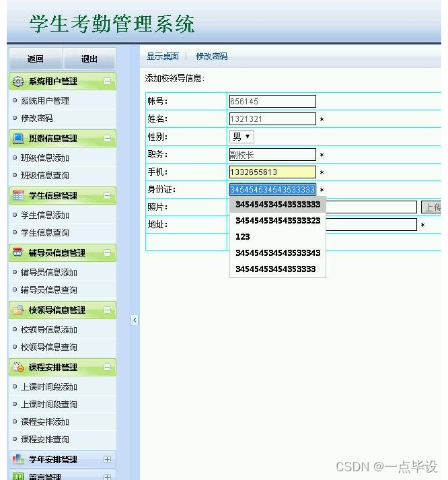Click the 上传 button next to photo field
Screen dimensions: 448x480
[431, 207]
